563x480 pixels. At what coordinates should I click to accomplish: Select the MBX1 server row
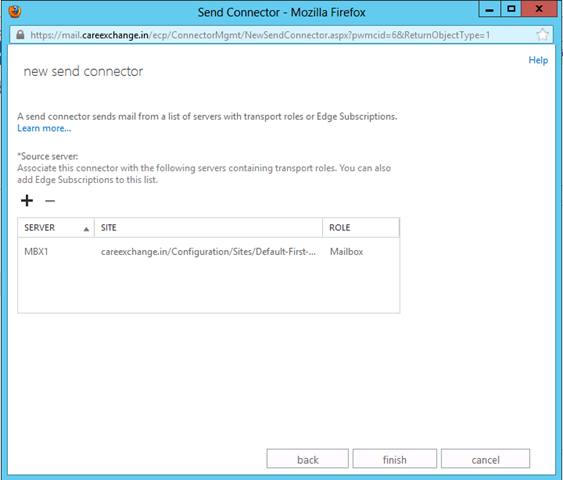[x=208, y=252]
